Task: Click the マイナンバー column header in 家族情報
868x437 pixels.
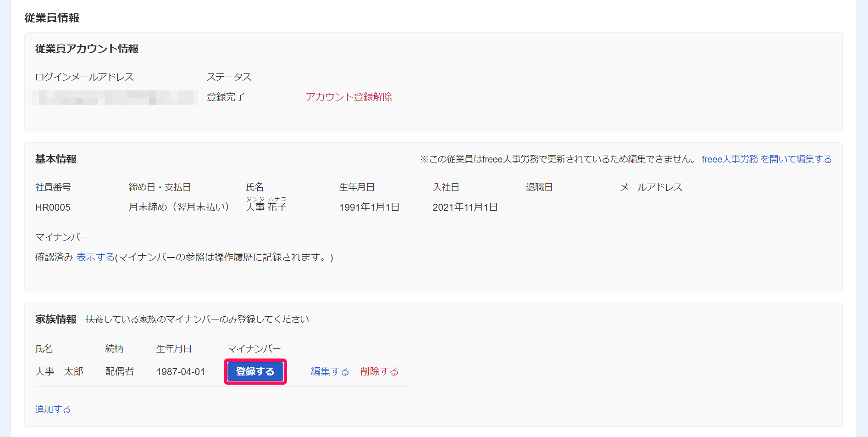Action: click(254, 349)
